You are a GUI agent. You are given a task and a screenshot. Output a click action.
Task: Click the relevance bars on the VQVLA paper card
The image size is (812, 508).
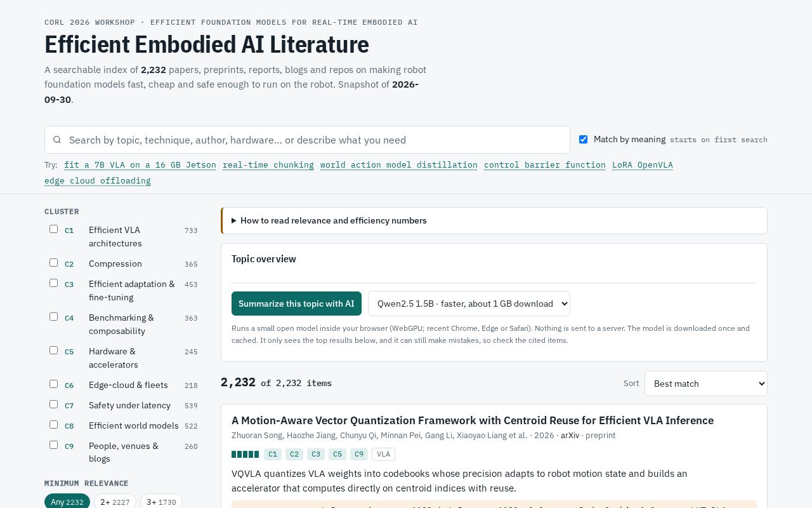pyautogui.click(x=245, y=454)
